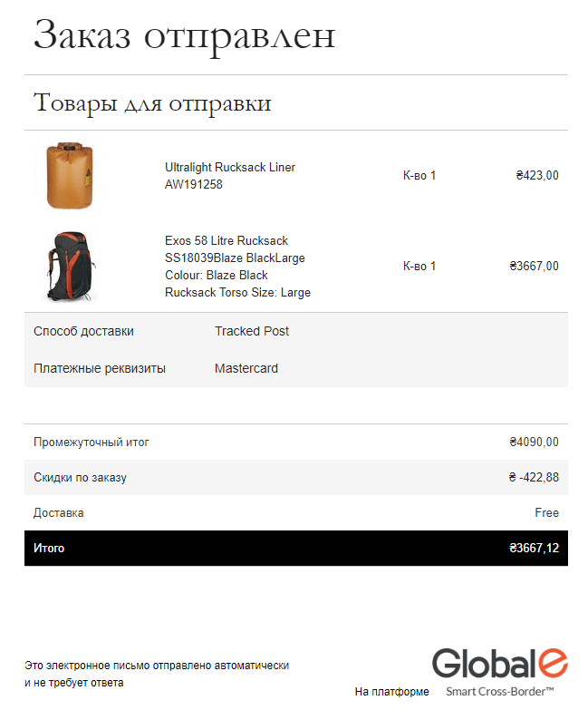Click the AW191258 product code
Image resolution: width=588 pixels, height=710 pixels.
click(194, 184)
